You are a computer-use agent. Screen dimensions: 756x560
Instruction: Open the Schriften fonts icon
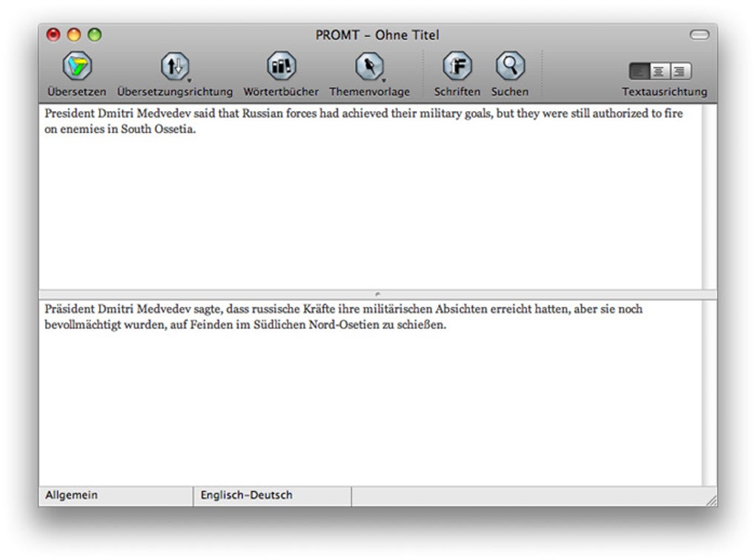point(457,65)
